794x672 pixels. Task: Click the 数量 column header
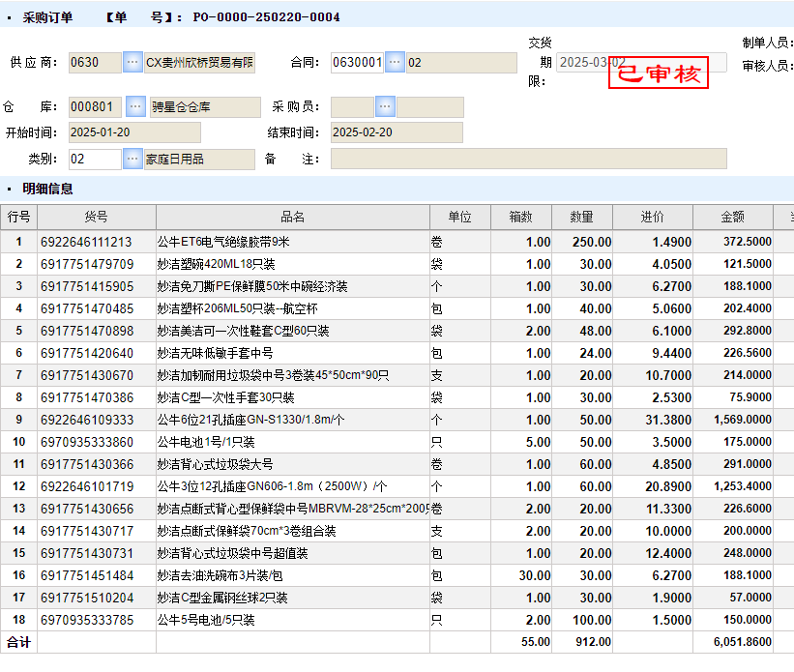click(581, 218)
